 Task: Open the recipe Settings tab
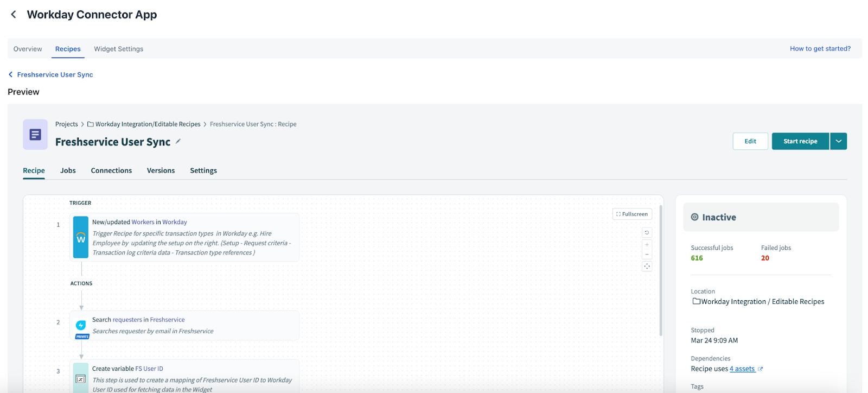(x=203, y=170)
